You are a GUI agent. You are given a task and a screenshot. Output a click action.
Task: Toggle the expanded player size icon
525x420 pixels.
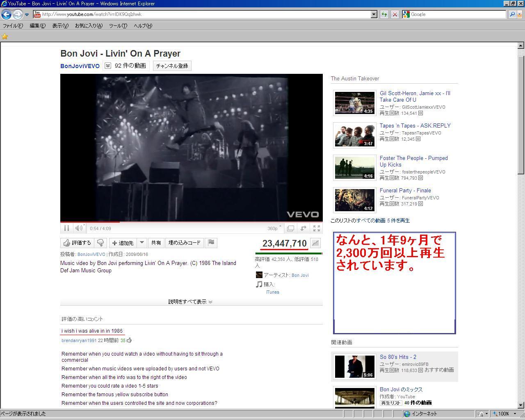pos(304,228)
